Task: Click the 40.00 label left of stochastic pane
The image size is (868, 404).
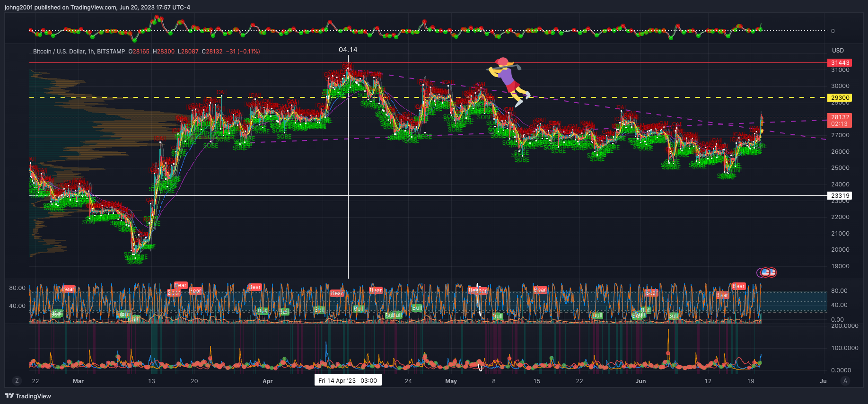Action: pos(18,306)
